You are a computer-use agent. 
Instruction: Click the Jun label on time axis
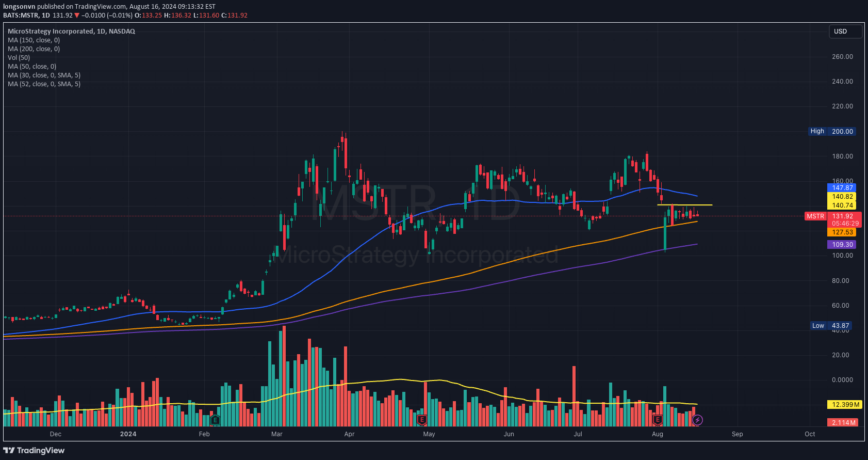(x=509, y=434)
